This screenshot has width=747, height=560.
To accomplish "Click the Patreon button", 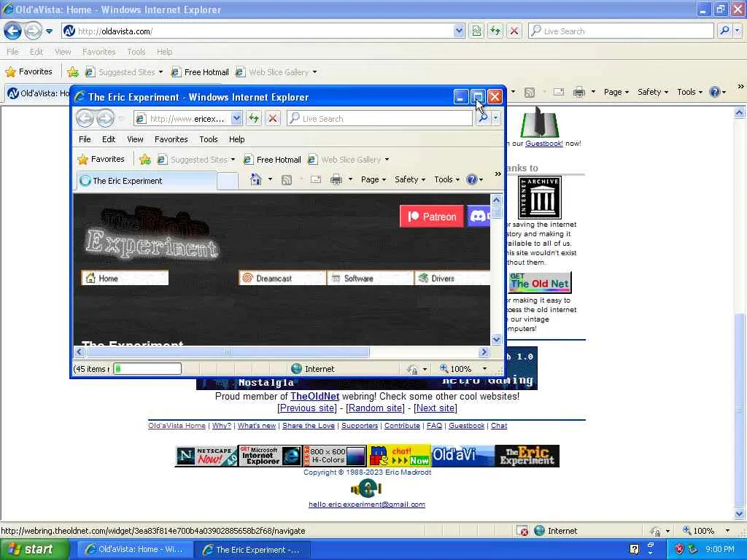I will 432,217.
